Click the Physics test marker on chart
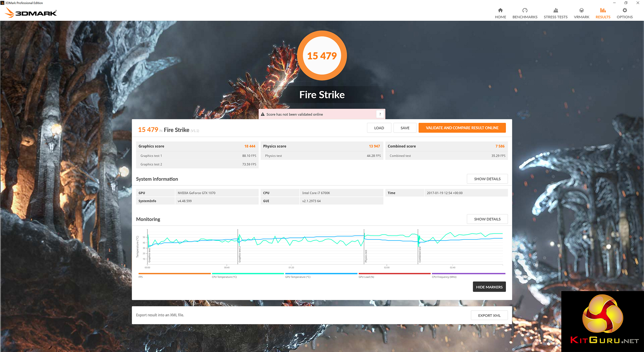 [x=366, y=256]
